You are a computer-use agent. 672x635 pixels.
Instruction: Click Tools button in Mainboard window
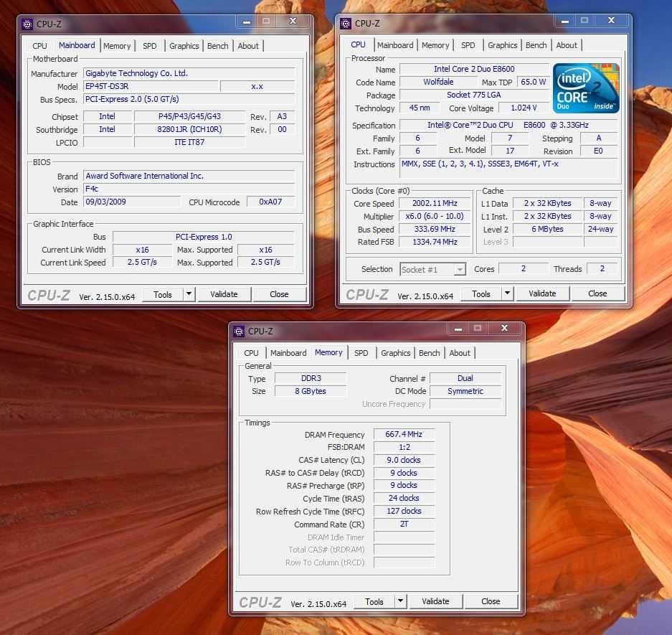163,295
